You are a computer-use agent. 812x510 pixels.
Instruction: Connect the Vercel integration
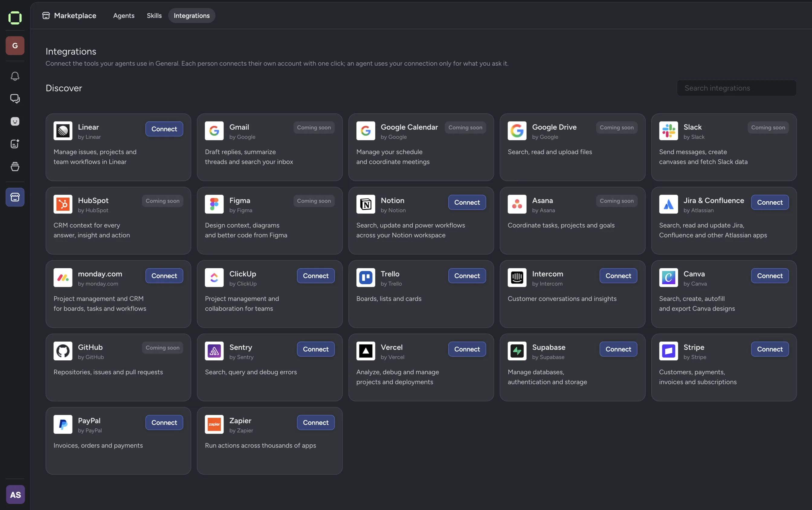pyautogui.click(x=467, y=349)
